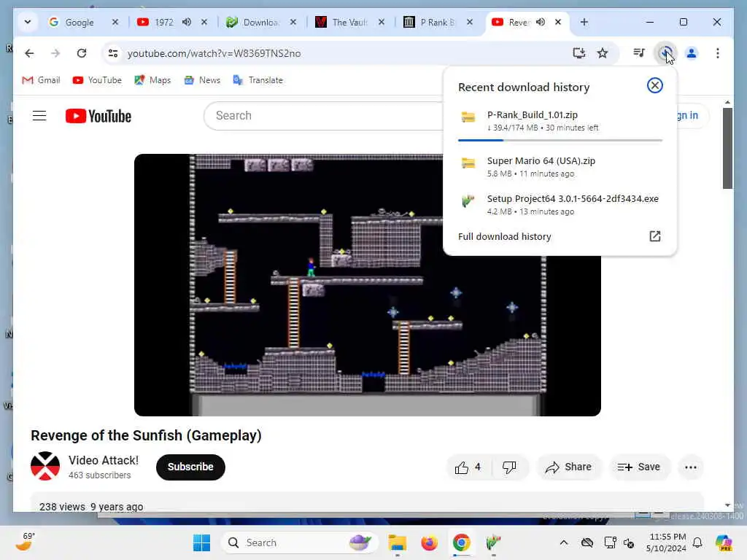Image resolution: width=747 pixels, height=560 pixels.
Task: Click the video player to pause
Action: 368,285
